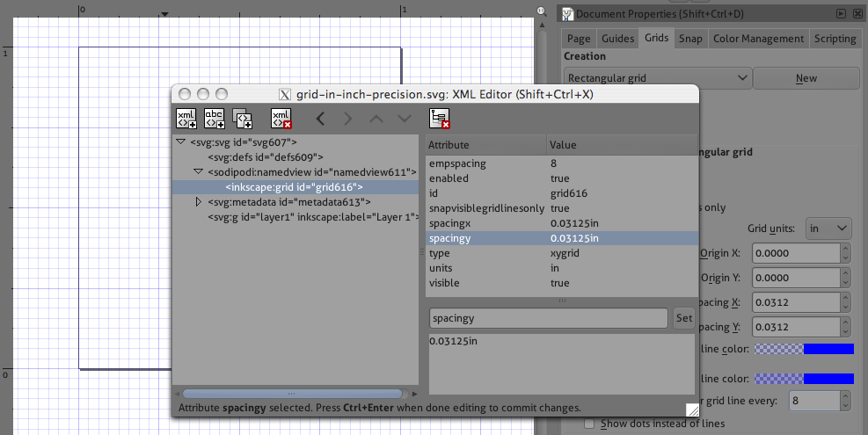Click the XML Editor resize grip corner

click(692, 410)
